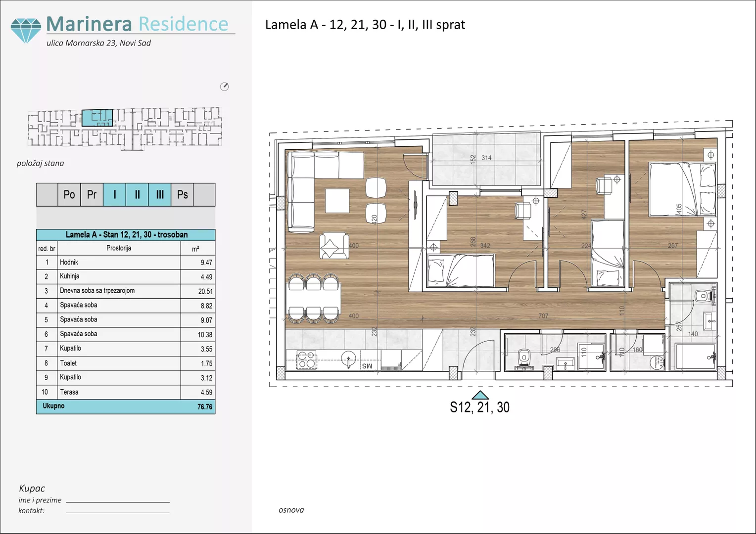Click the 'Ukupno' total row label
Image resolution: width=756 pixels, height=534 pixels.
coord(53,406)
